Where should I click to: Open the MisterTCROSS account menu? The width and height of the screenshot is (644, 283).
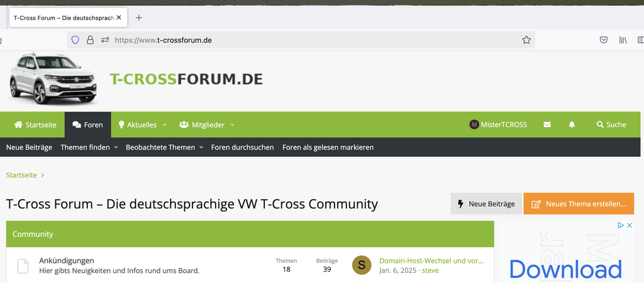[x=498, y=125]
